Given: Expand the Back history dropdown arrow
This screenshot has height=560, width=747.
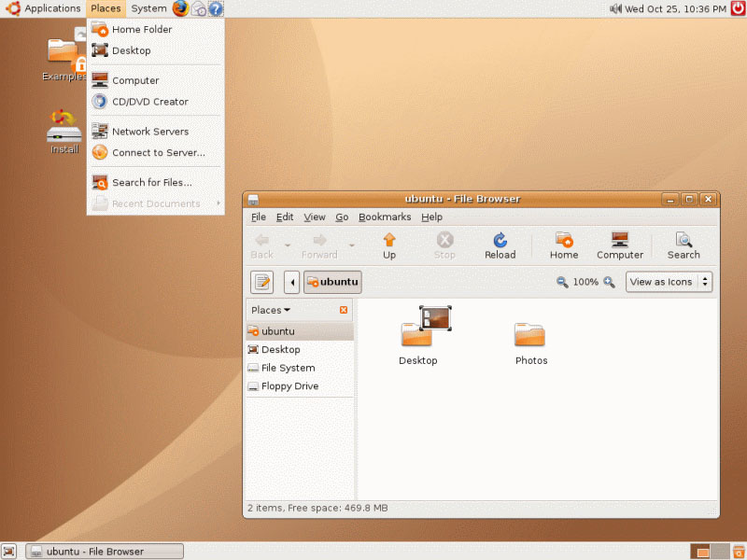Looking at the screenshot, I should pos(288,245).
